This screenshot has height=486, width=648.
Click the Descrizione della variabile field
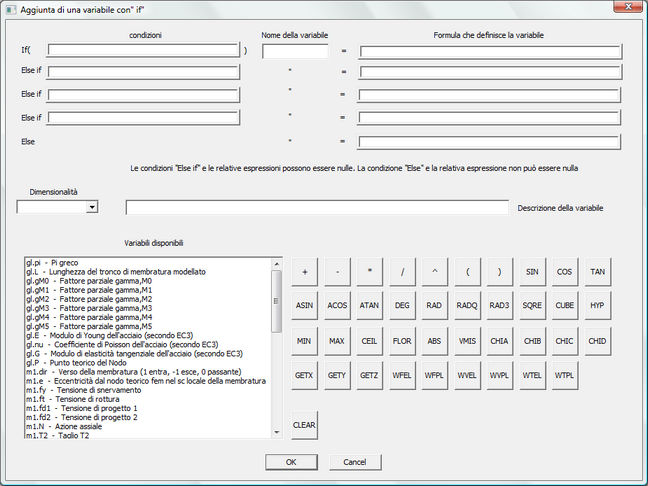pos(317,208)
